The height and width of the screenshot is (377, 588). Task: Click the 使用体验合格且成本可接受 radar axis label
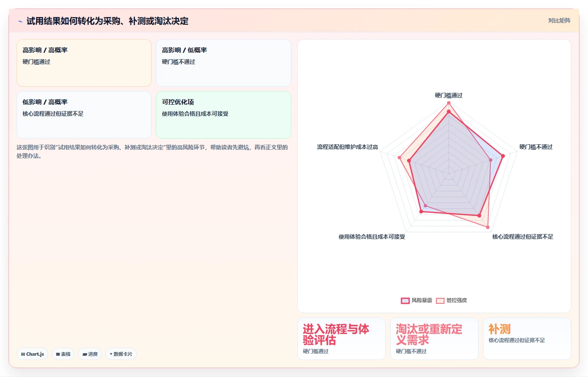tap(372, 237)
